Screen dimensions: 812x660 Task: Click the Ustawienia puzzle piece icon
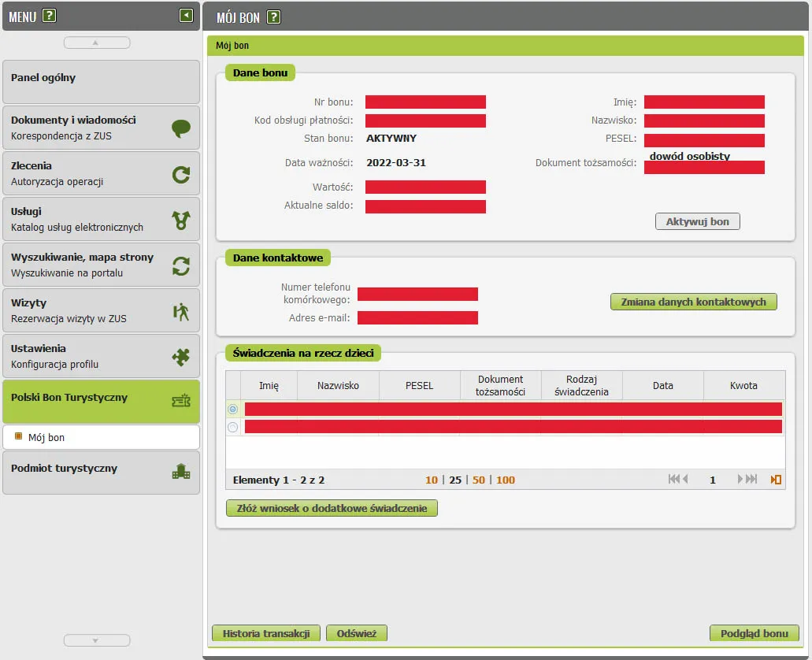coord(180,357)
